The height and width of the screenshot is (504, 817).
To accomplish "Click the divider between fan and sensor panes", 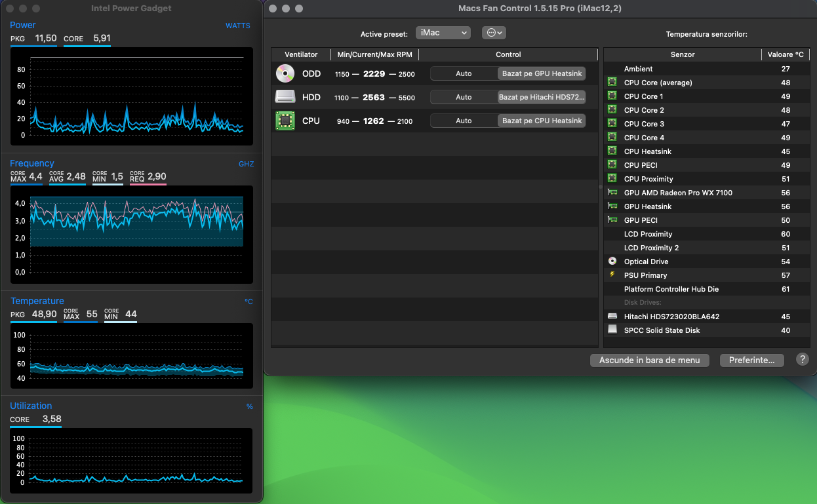I will click(x=601, y=187).
